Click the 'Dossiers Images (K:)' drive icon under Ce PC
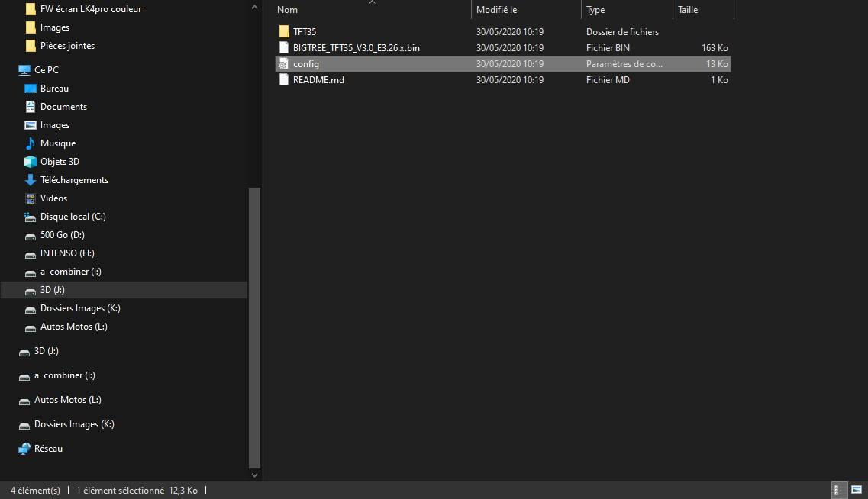 [31, 310]
